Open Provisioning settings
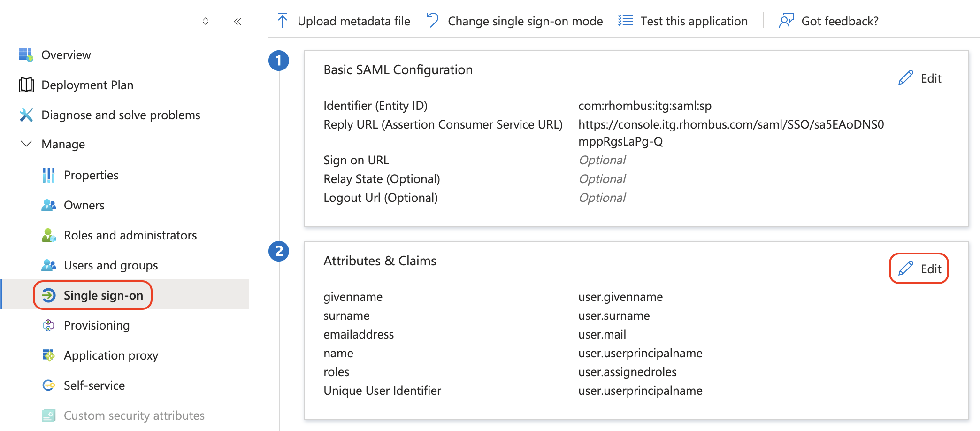980x431 pixels. [97, 325]
